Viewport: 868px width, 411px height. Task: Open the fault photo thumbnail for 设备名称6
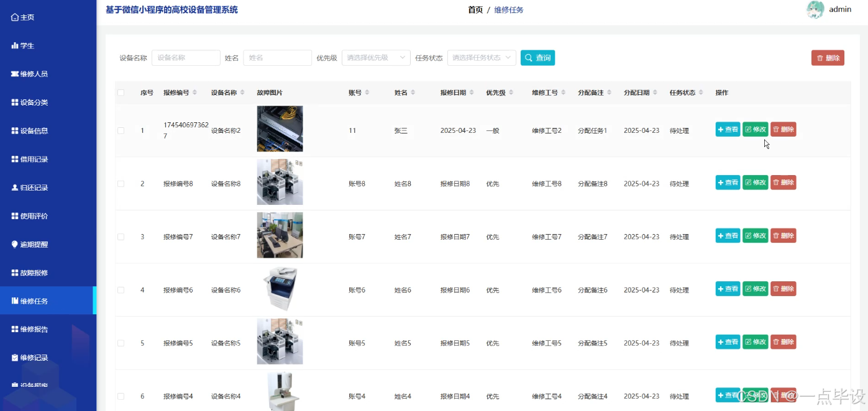280,288
